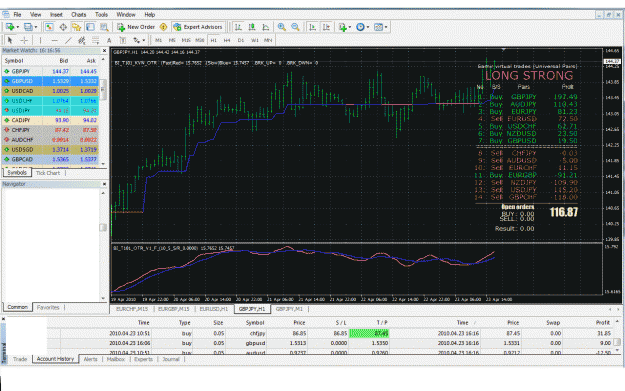The height and width of the screenshot is (391, 625).
Task: Open the View menu
Action: click(35, 15)
